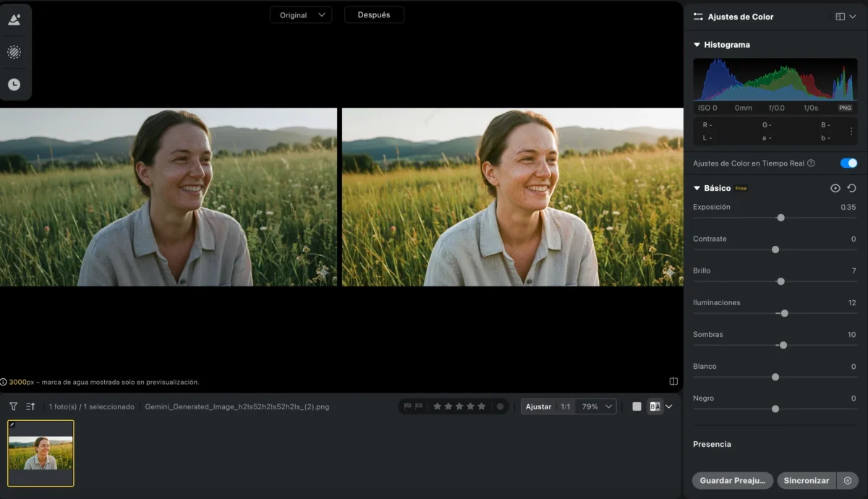Click the sort order icon
Screen dimensions: 868x499
pyautogui.click(x=30, y=406)
